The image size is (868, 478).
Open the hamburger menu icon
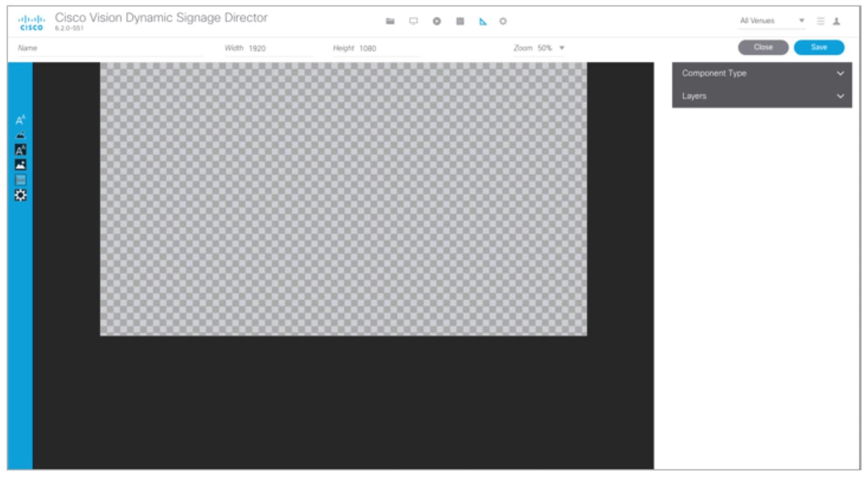821,21
